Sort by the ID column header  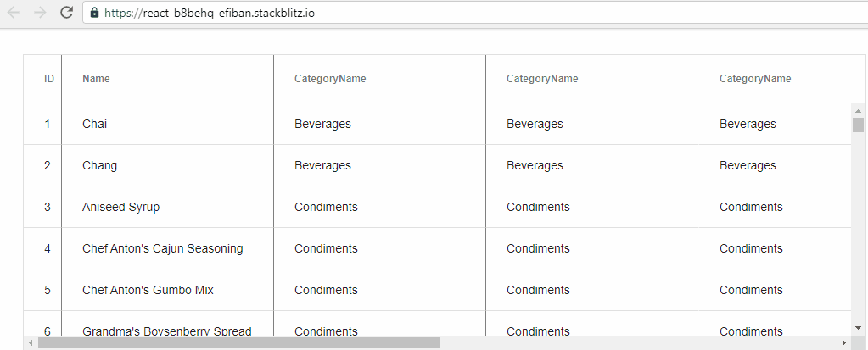point(49,79)
